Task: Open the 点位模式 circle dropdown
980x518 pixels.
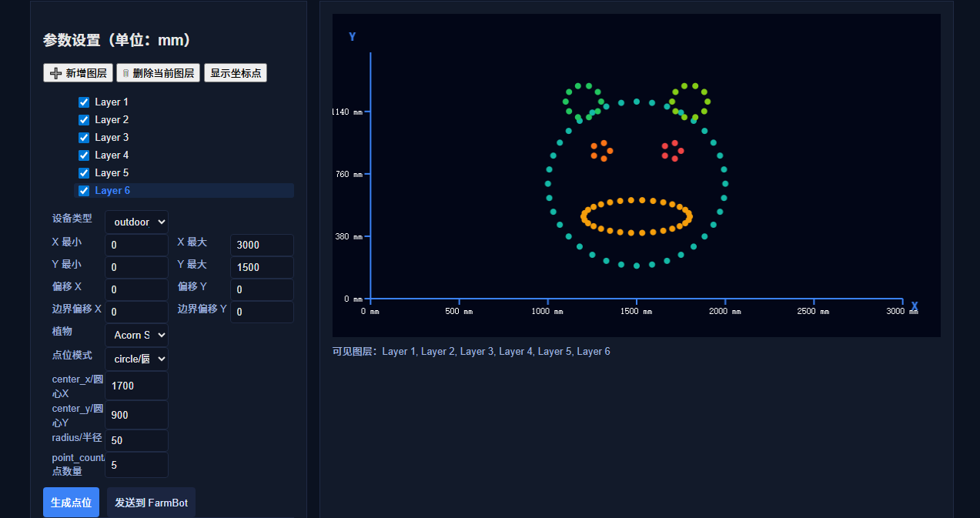Action: pos(136,359)
